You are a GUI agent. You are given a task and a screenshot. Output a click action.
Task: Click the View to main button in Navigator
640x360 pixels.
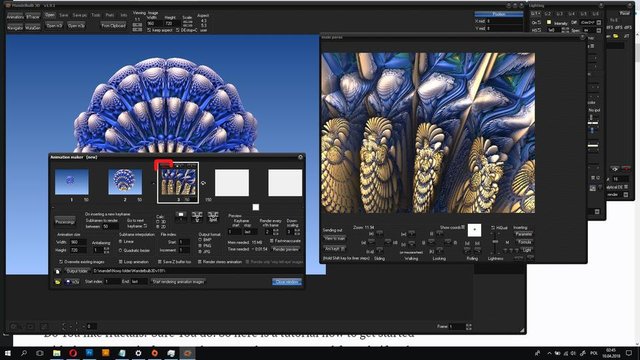(x=334, y=238)
